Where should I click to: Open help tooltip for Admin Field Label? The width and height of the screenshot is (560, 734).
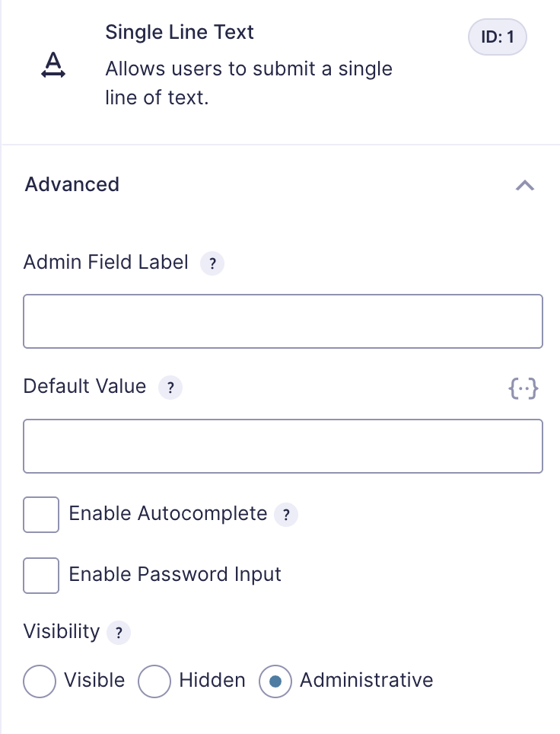coord(212,263)
